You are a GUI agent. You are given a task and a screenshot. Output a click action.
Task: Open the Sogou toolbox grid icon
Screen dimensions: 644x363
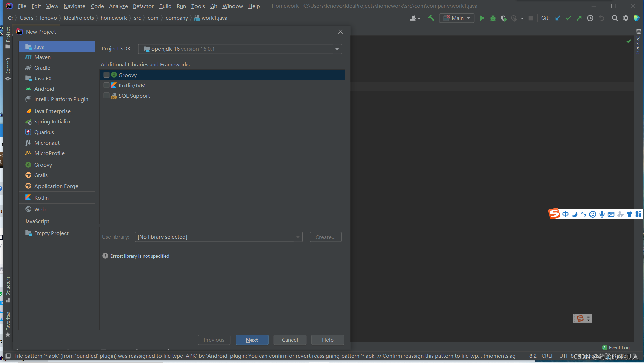click(638, 214)
